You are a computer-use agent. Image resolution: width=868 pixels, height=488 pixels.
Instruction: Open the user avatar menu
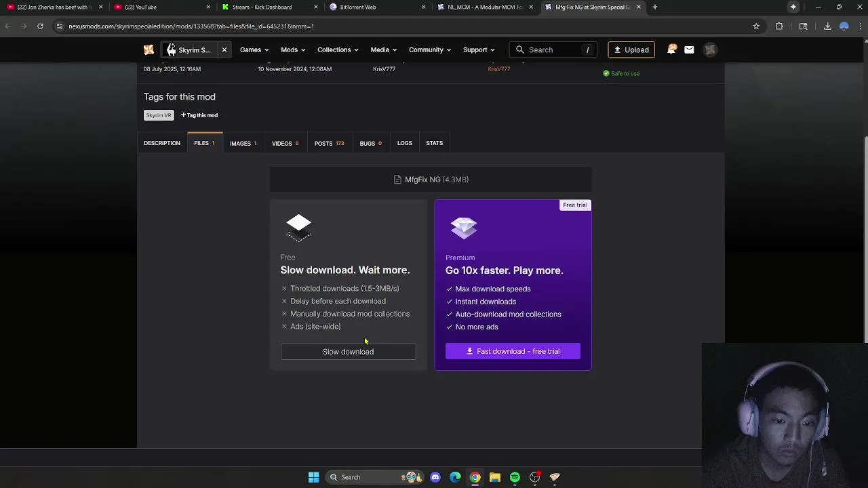pyautogui.click(x=710, y=49)
